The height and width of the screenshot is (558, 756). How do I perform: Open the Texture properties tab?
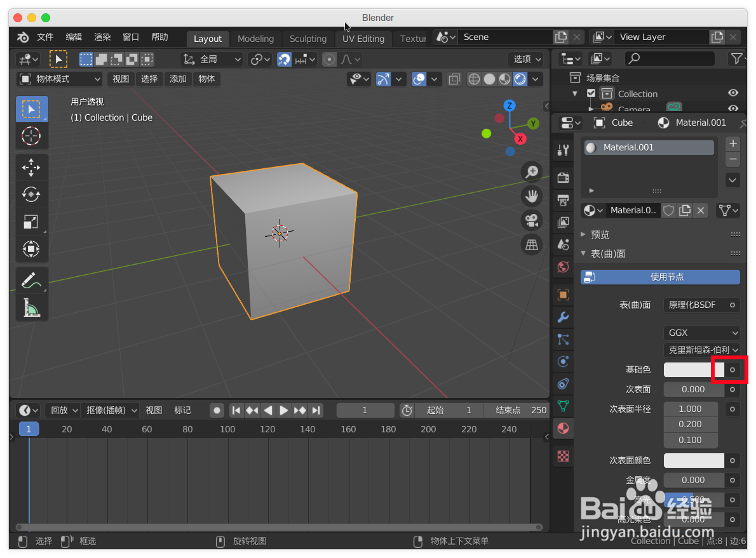563,456
